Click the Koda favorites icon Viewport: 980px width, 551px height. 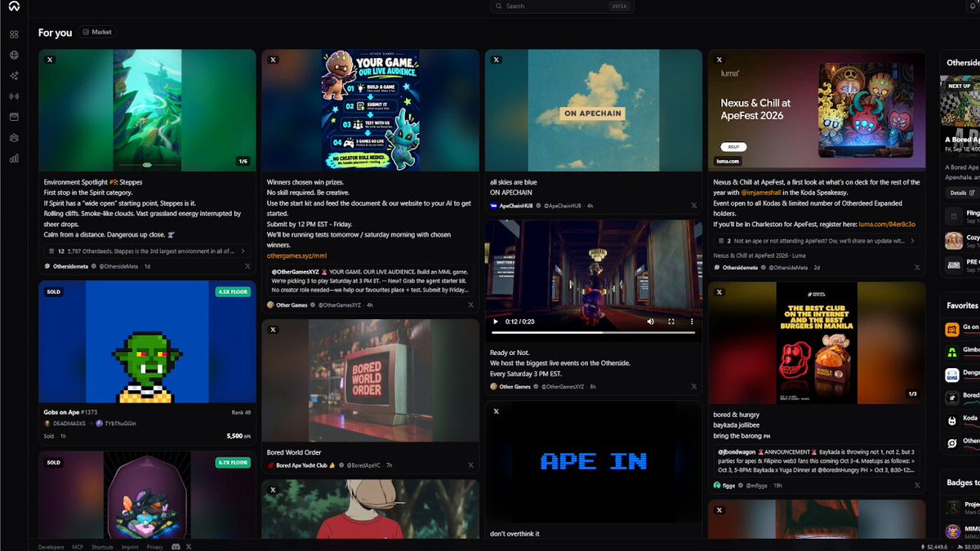951,420
